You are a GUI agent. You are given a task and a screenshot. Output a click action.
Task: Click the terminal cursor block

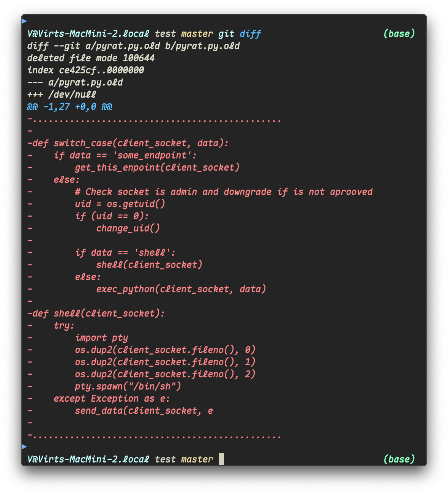pyautogui.click(x=221, y=459)
